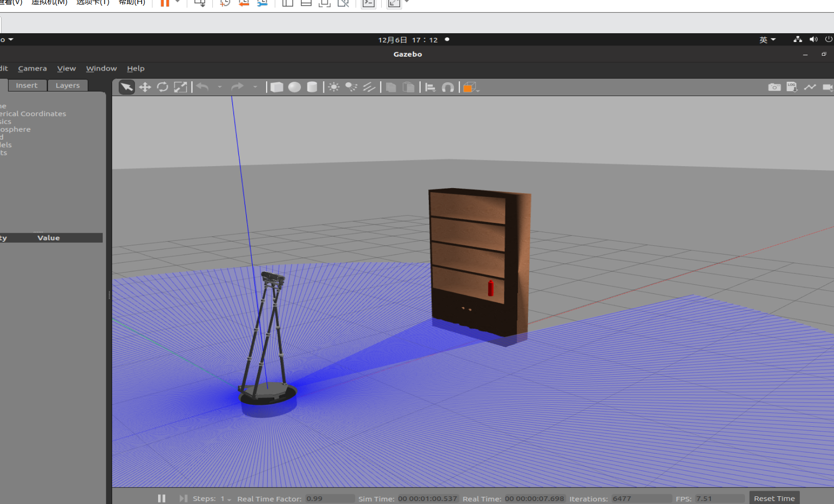The height and width of the screenshot is (504, 834).
Task: Open the date and time clock
Action: (x=408, y=40)
